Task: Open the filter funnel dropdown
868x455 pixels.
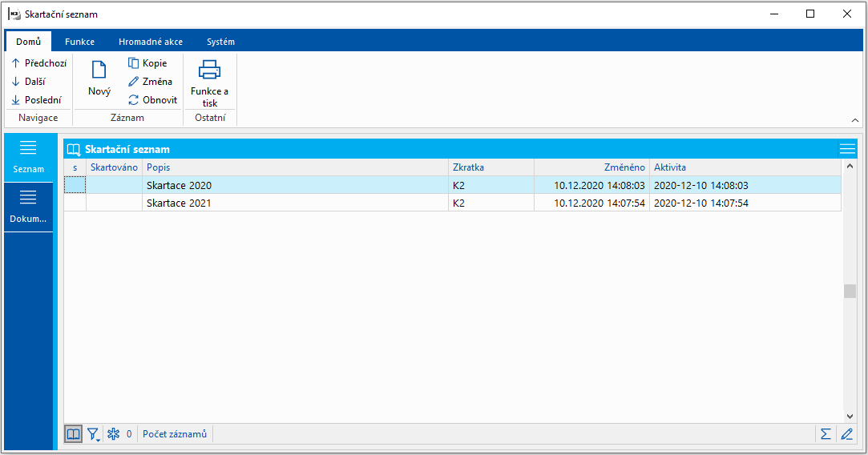Action: pos(94,434)
